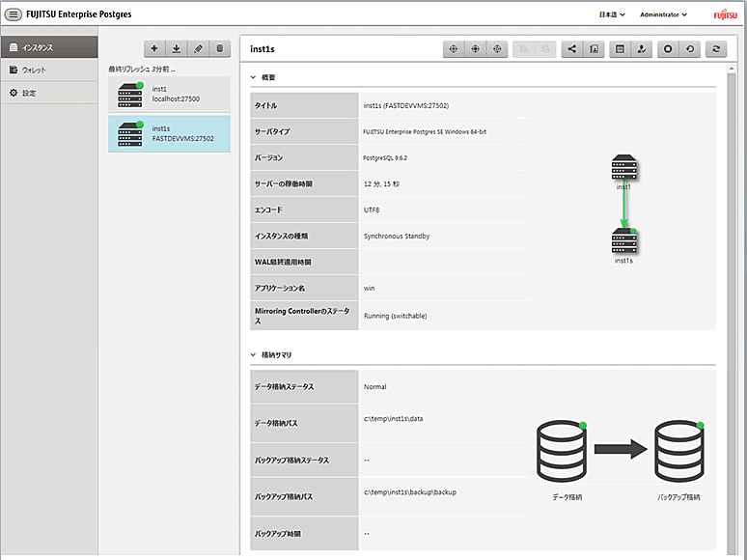Select the inst1s FASTDEVVMS:27502 instance row
The image size is (747, 560).
(x=169, y=133)
